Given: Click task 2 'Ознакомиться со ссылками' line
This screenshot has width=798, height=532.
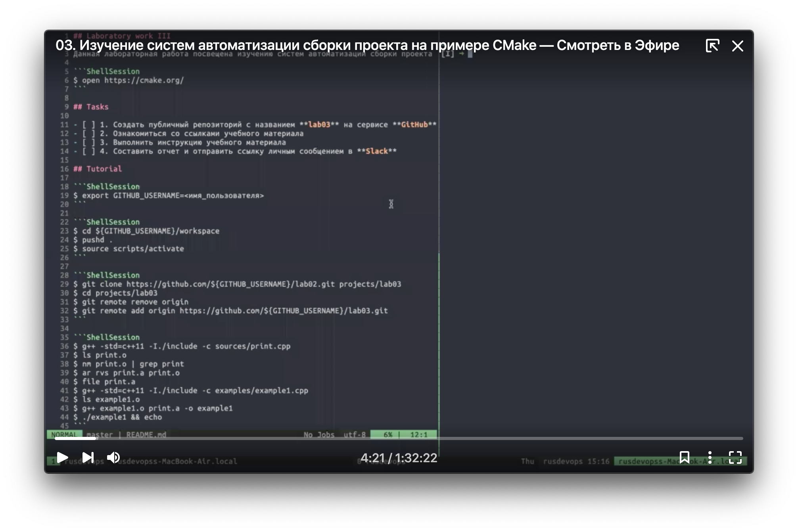Looking at the screenshot, I should point(189,134).
